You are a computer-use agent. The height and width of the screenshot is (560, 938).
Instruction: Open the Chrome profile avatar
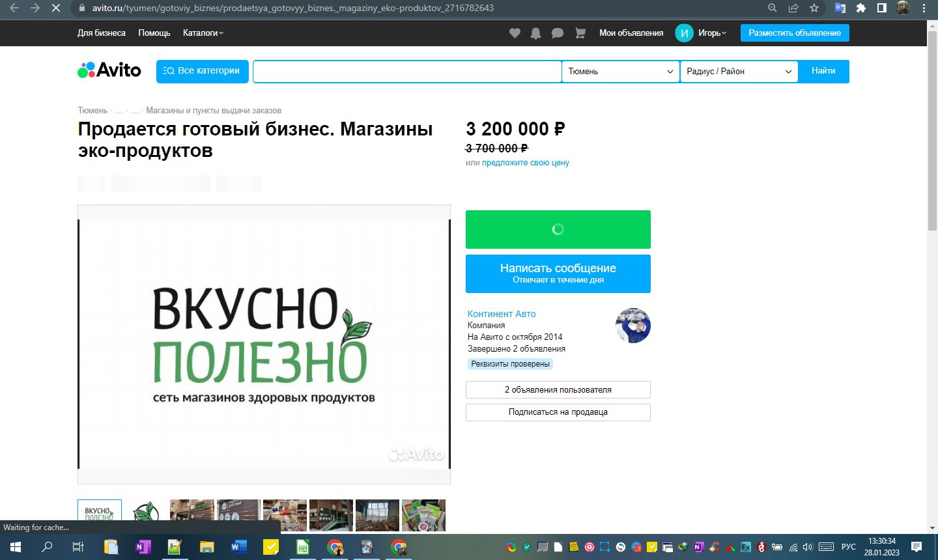click(x=903, y=8)
